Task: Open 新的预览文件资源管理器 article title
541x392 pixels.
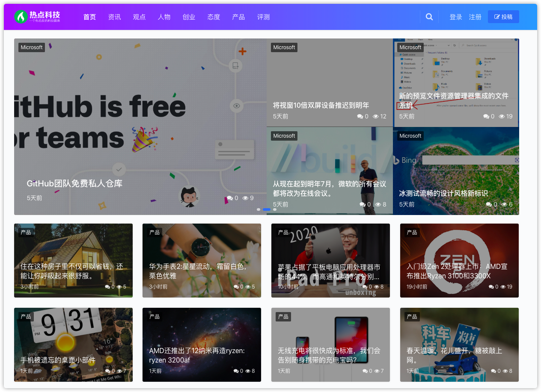Action: [x=454, y=100]
